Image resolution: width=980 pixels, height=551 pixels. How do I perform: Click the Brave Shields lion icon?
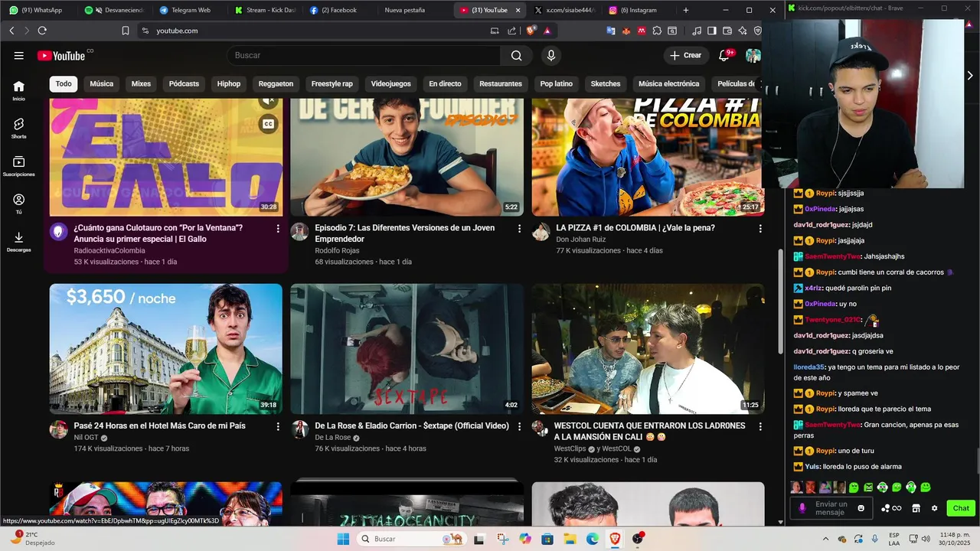531,31
